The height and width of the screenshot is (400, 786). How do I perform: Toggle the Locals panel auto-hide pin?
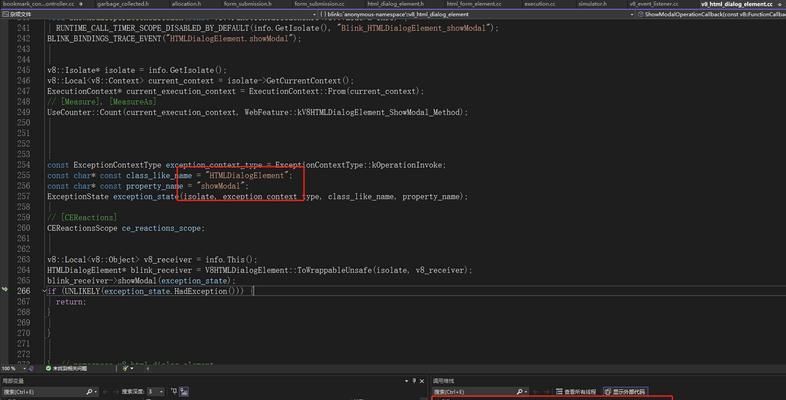pos(414,381)
